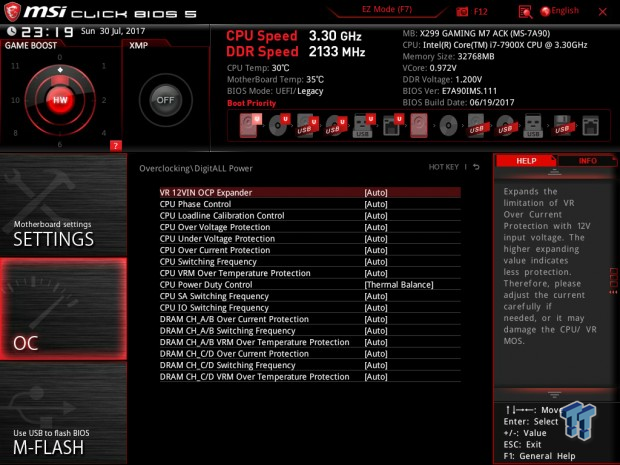Viewport: 620px width, 465px height.
Task: Click the side panel expand handle at right edge
Action: point(613,281)
